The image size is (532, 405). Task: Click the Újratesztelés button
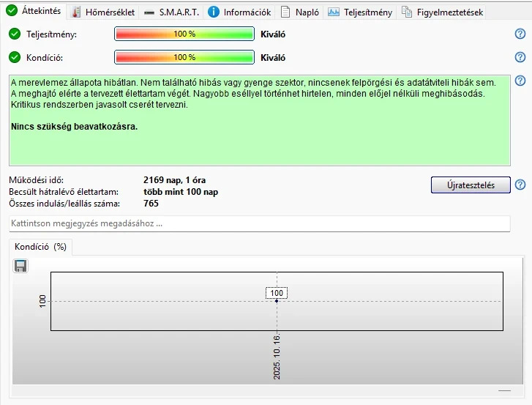(471, 185)
